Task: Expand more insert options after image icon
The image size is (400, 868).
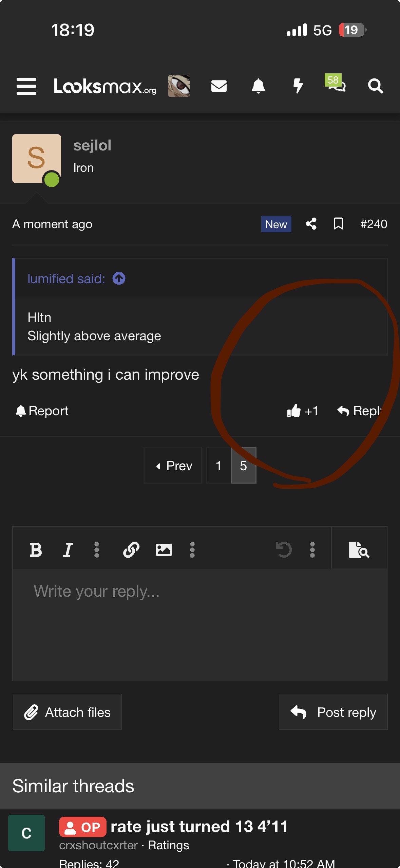Action: (x=192, y=550)
